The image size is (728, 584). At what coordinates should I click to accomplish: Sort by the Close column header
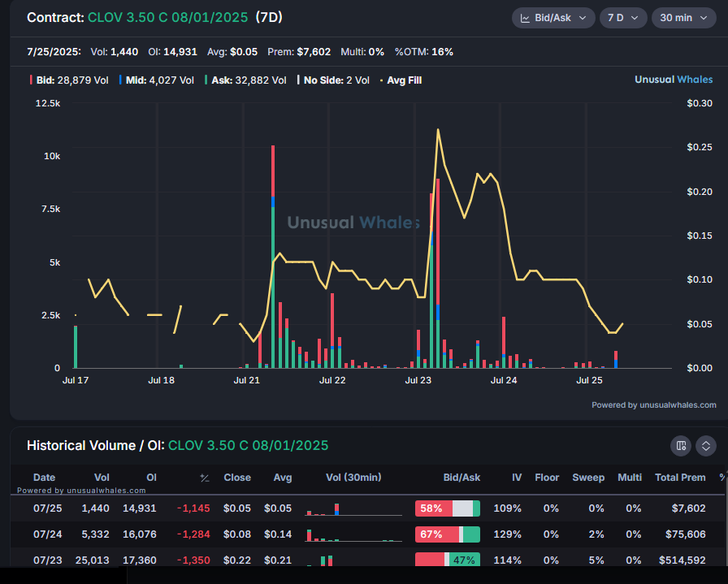[237, 478]
